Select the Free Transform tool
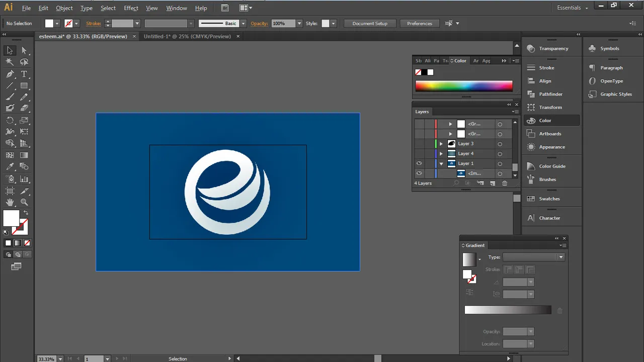The image size is (644, 362). tap(24, 132)
